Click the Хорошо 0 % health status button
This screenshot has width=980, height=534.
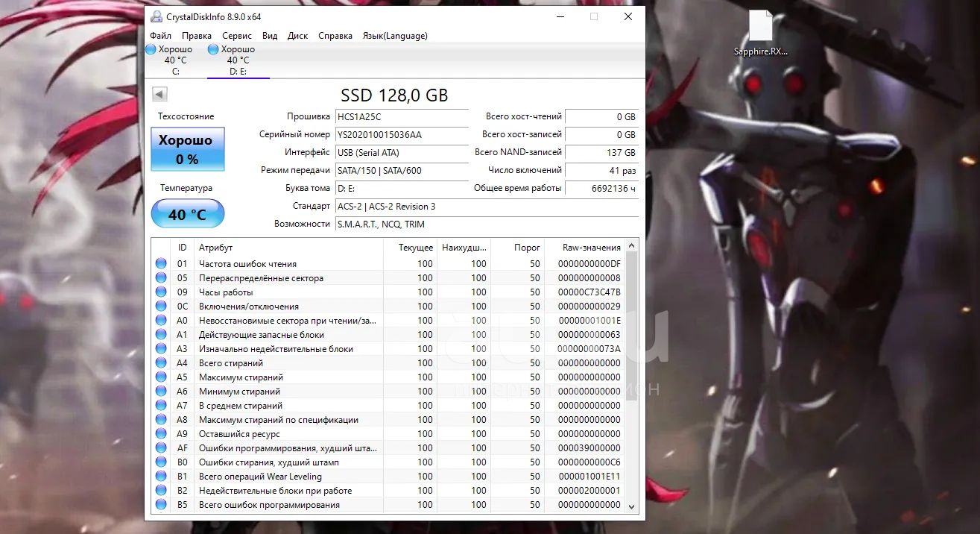(188, 149)
